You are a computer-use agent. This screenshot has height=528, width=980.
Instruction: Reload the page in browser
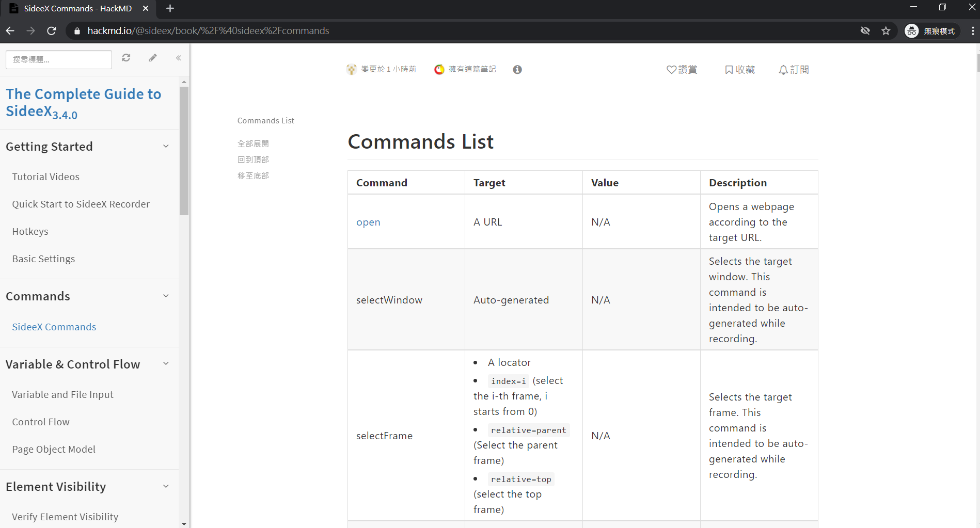point(52,31)
